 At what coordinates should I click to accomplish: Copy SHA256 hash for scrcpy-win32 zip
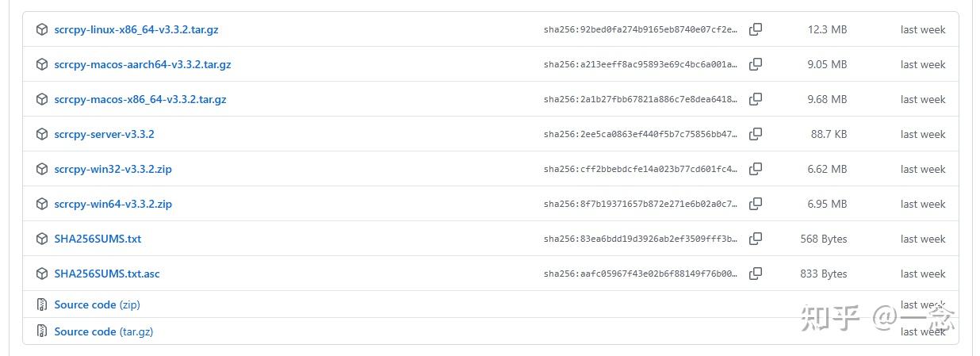pos(756,169)
